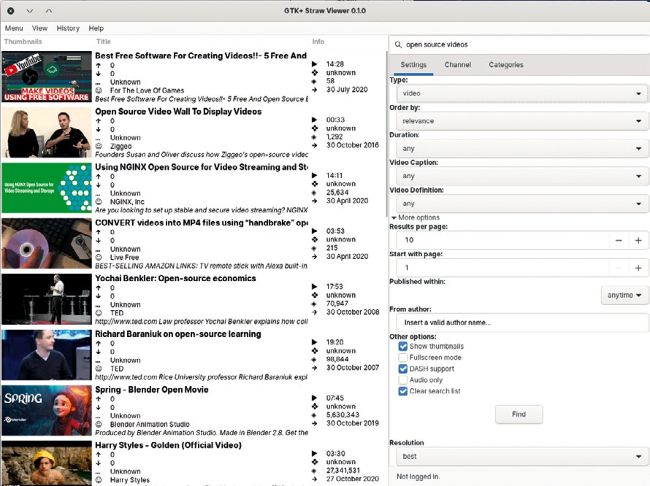Expand the Order by relevance dropdown
Viewport: 650px width, 486px height.
tap(518, 121)
